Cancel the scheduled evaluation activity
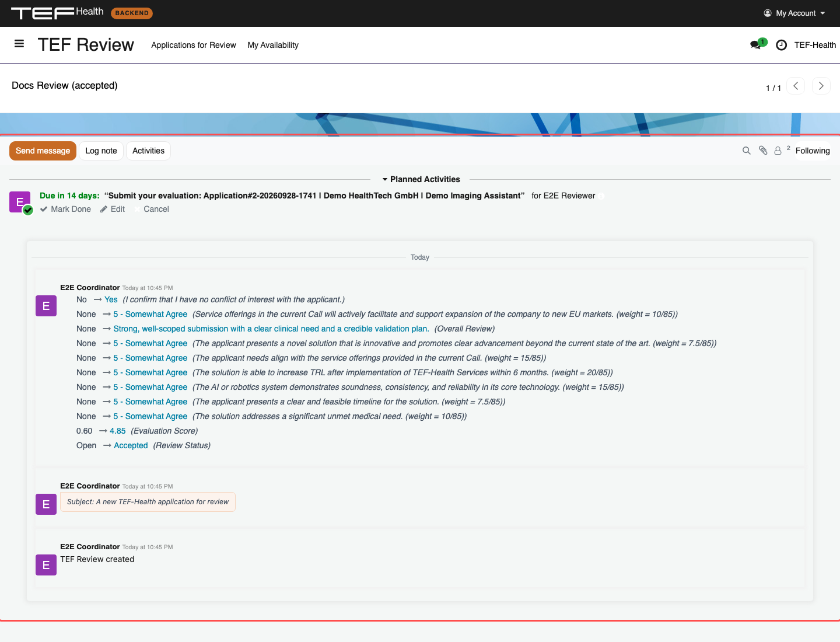Viewport: 840px width, 642px height. pos(152,209)
